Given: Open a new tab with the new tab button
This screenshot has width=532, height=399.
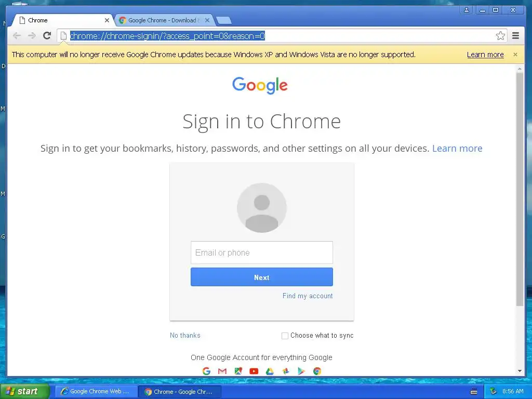Looking at the screenshot, I should [224, 21].
